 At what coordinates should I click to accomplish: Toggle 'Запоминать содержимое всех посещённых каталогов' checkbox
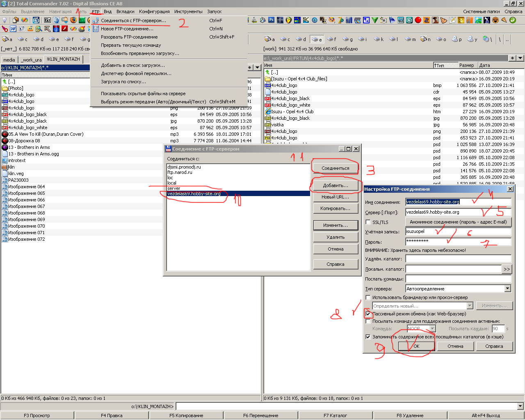coord(368,337)
